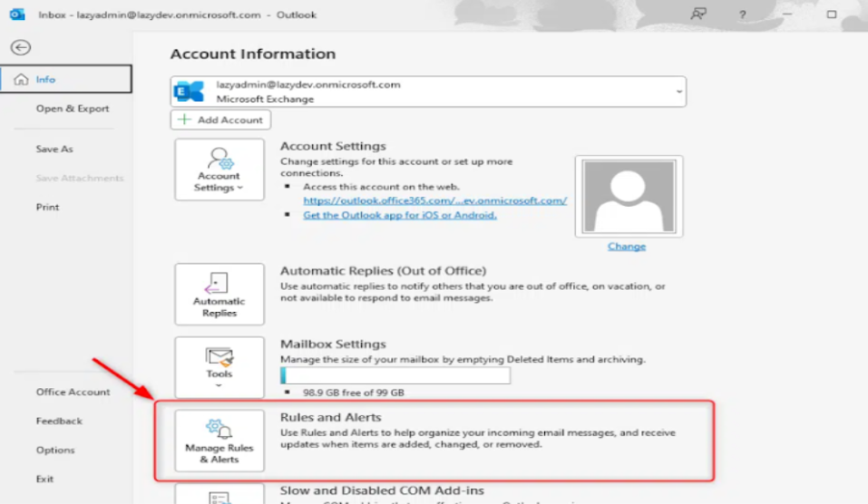Click 'Access this account on the web' text

(381, 187)
